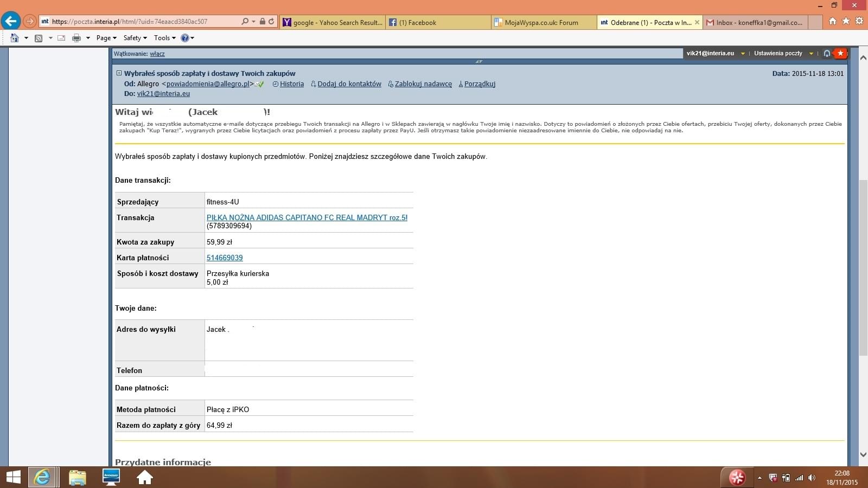Click the pane resize handle above message

click(479, 61)
